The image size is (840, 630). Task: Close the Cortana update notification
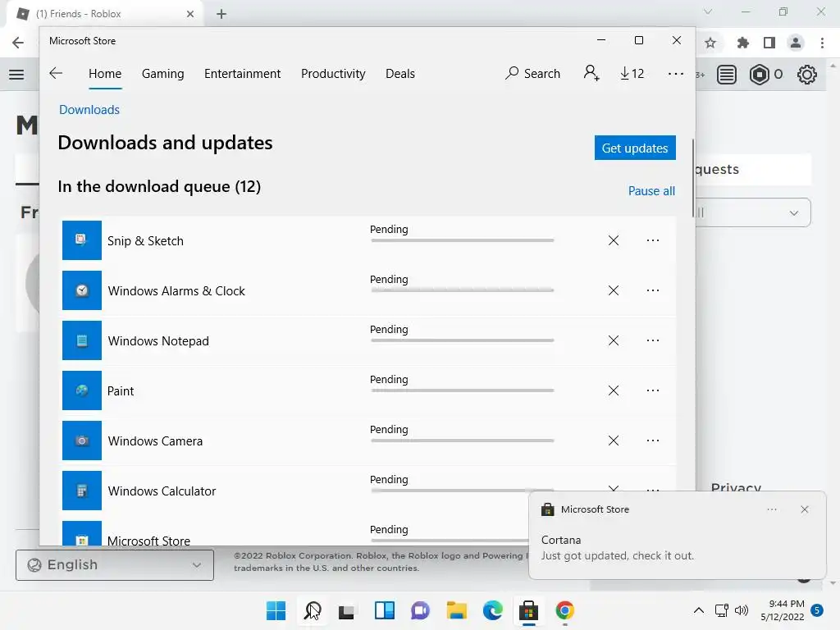(804, 509)
